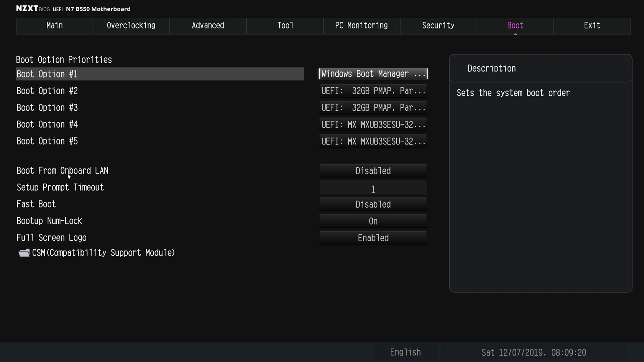
Task: Select the Boot Option #5 label
Action: (x=47, y=141)
